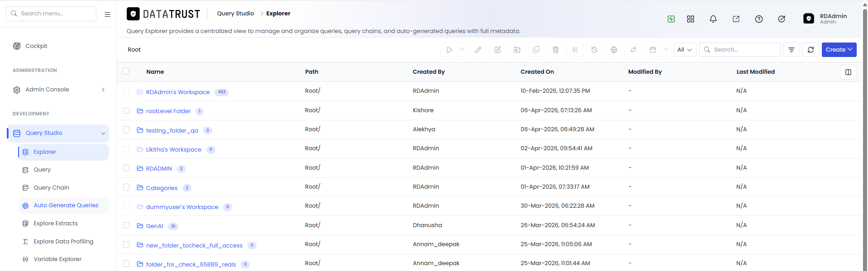The height and width of the screenshot is (271, 868).
Task: Click the Search input in the toolbar
Action: (740, 50)
